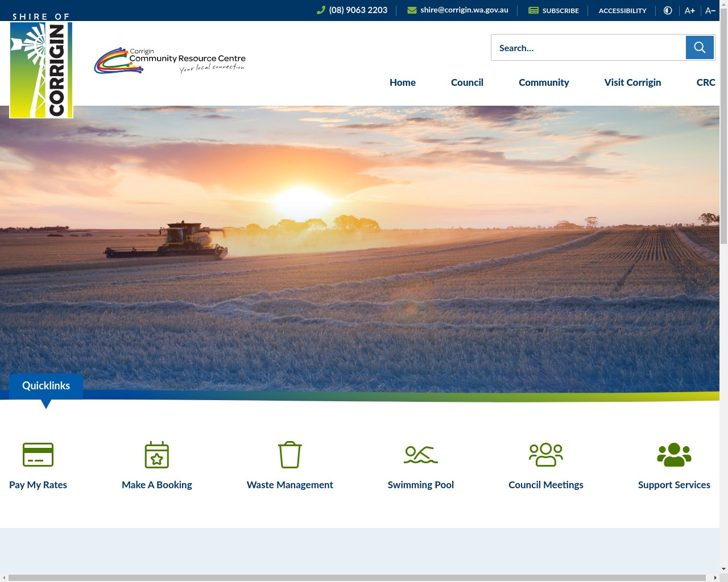Screen dimensions: 728x582
Task: Click the envelope icon beside the email address
Action: [x=411, y=10]
